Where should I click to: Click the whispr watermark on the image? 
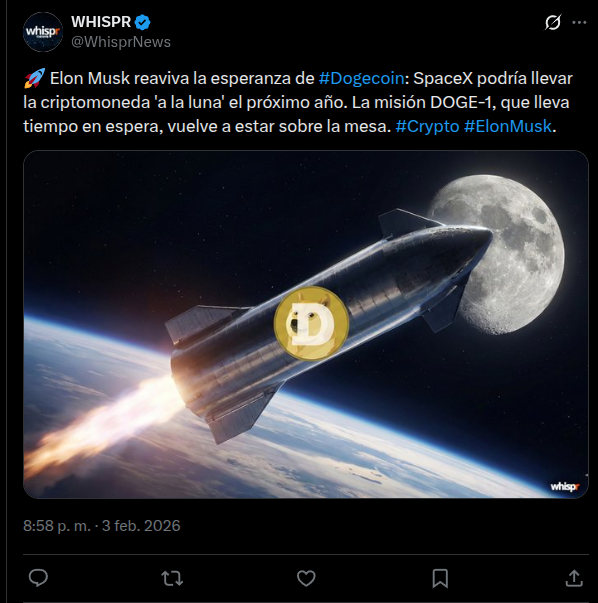(565, 486)
